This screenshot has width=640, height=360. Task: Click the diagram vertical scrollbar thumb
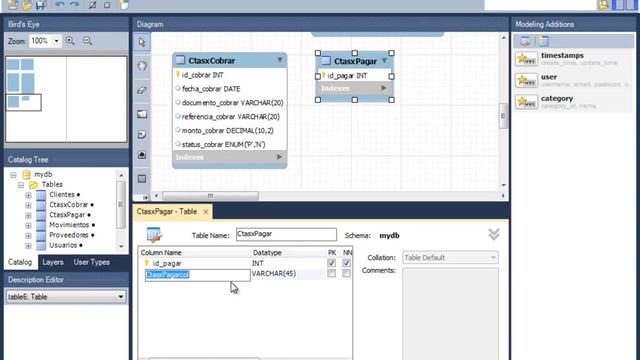tap(503, 116)
